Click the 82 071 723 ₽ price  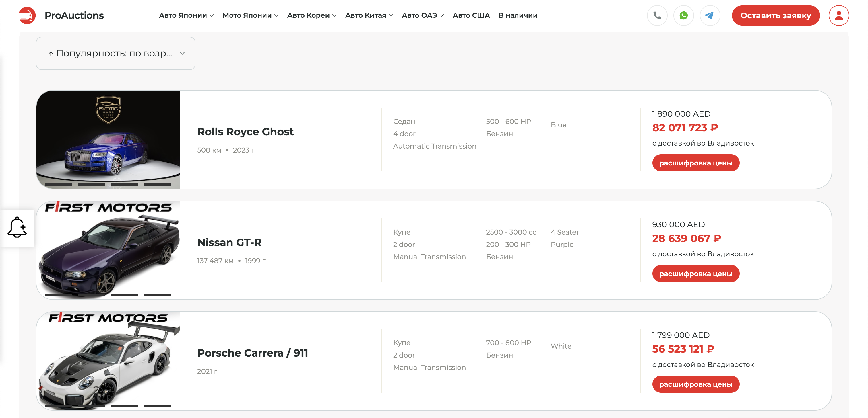(x=685, y=128)
